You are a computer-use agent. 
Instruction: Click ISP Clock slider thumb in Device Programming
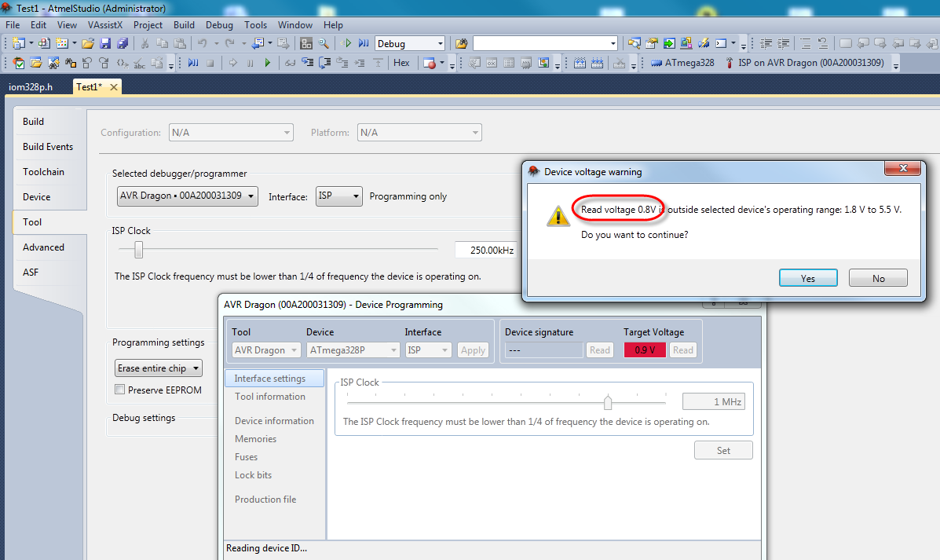(608, 401)
